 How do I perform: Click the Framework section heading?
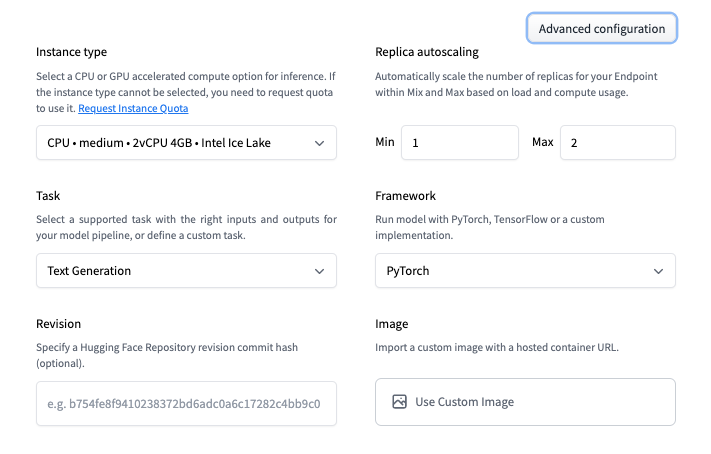(405, 196)
